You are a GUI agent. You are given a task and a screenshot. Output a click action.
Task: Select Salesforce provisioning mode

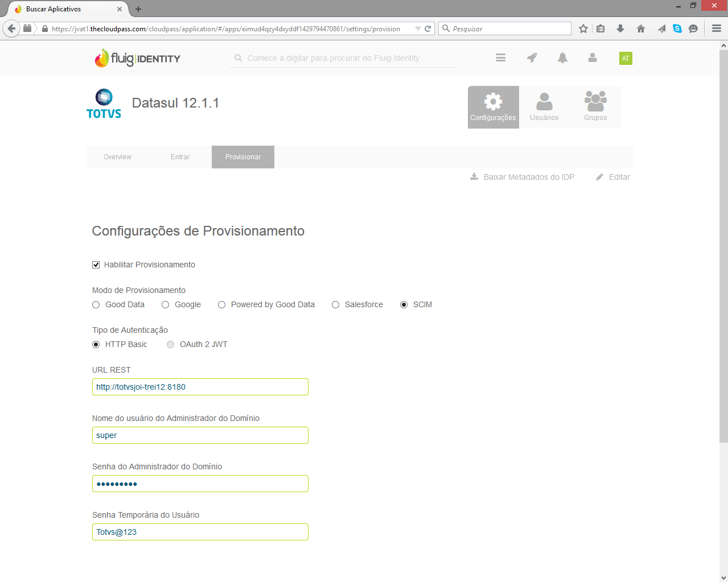tap(336, 305)
